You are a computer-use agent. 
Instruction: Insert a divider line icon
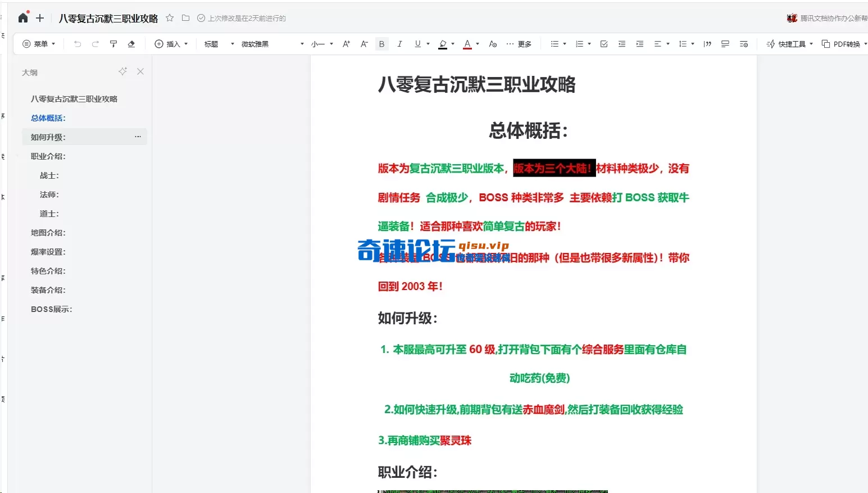tap(725, 44)
